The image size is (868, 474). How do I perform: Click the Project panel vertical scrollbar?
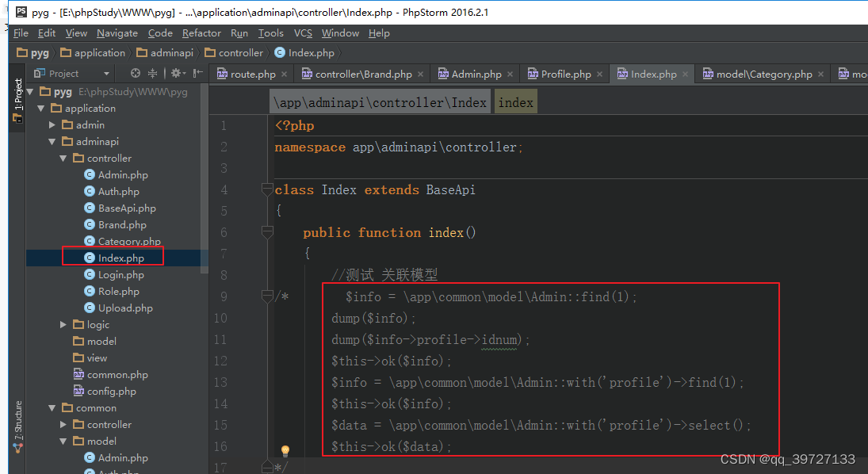(205, 178)
